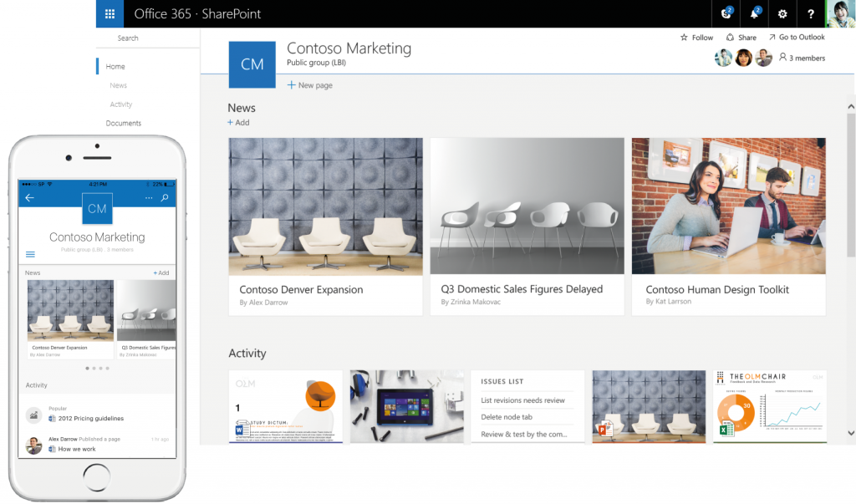Click the CM site logo on desktop page
The image size is (856, 504).
[x=252, y=64]
